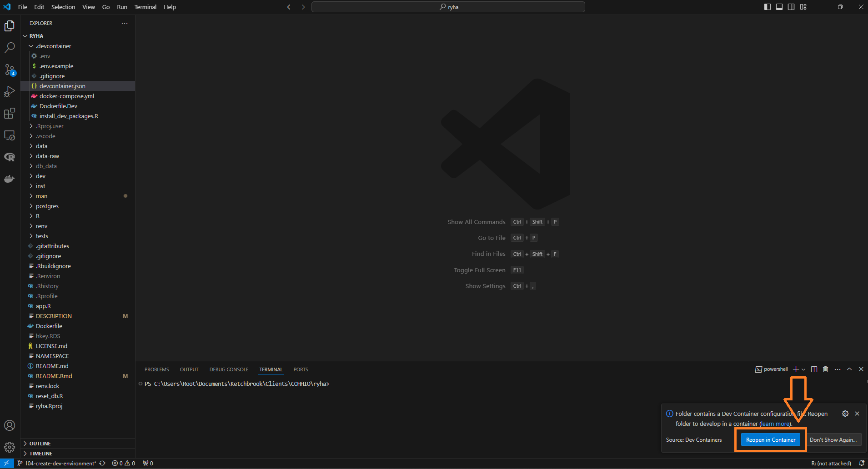The height and width of the screenshot is (469, 868).
Task: Open the File menu
Action: 22,7
